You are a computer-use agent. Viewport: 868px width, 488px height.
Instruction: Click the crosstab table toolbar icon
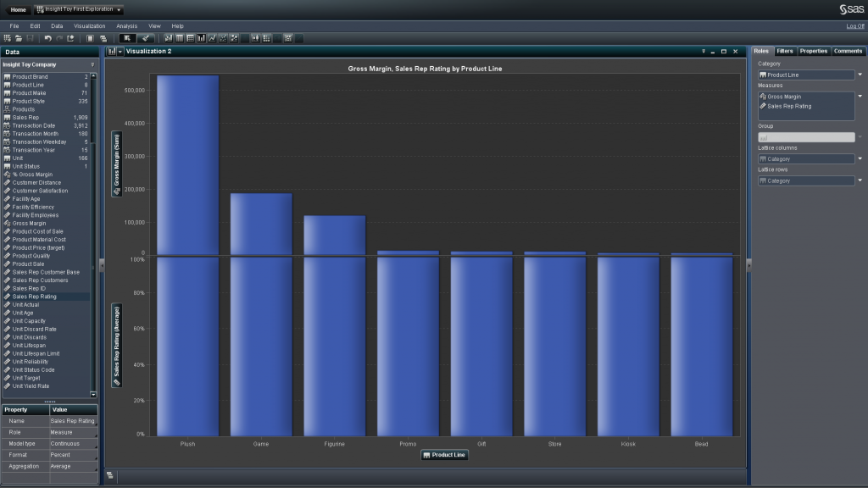click(x=190, y=38)
